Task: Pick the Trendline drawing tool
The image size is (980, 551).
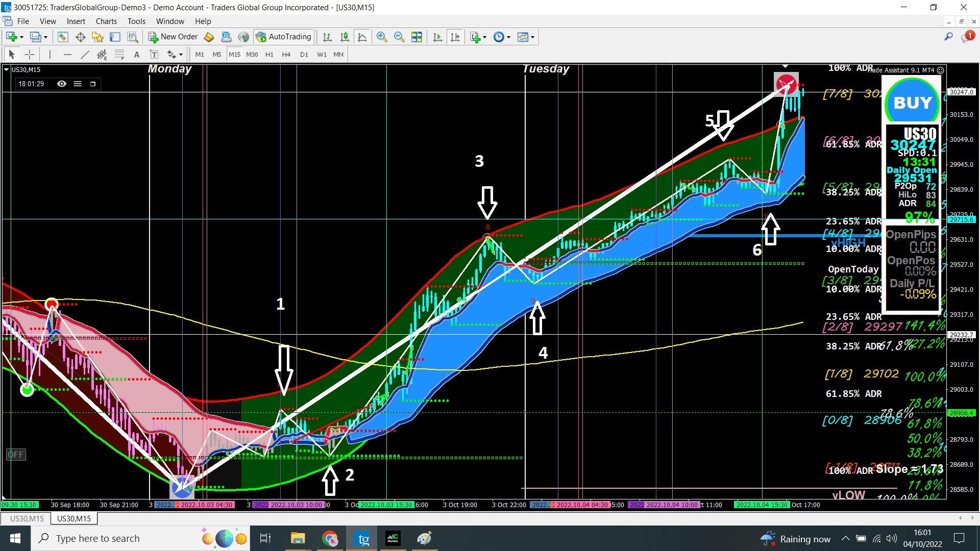Action: coord(85,55)
